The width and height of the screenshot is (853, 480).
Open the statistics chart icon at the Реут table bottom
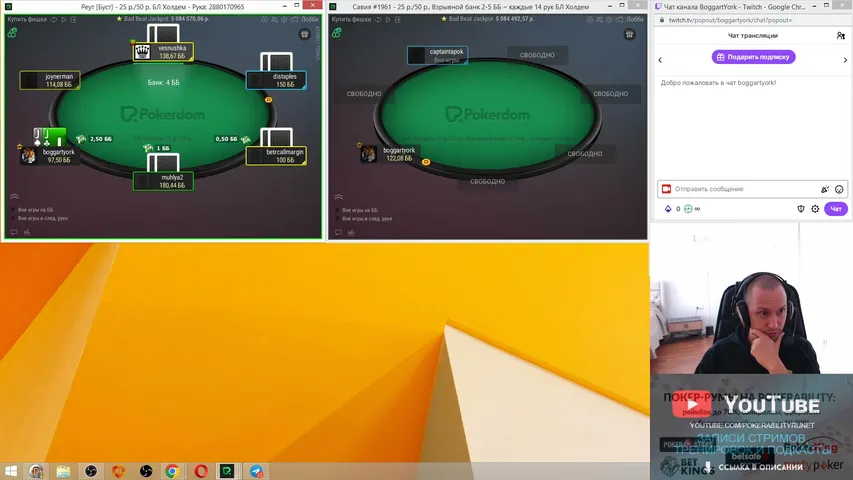coord(27,232)
